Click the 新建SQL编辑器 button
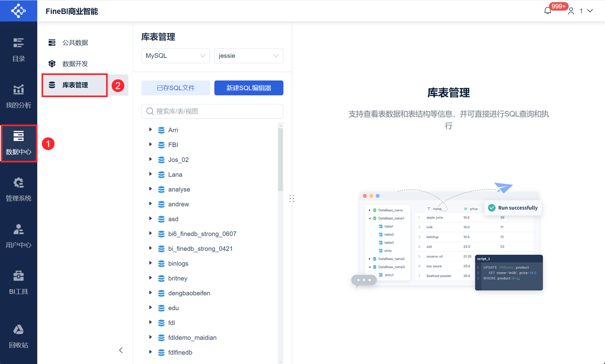 click(249, 88)
